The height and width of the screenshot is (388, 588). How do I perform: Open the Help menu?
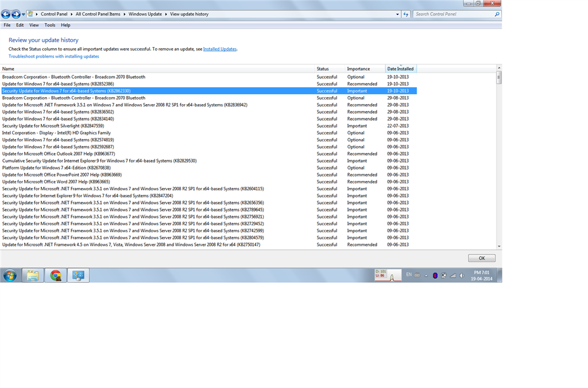pyautogui.click(x=65, y=25)
